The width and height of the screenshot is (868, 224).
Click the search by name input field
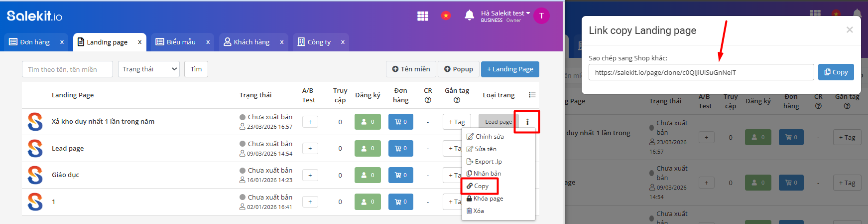(x=67, y=69)
